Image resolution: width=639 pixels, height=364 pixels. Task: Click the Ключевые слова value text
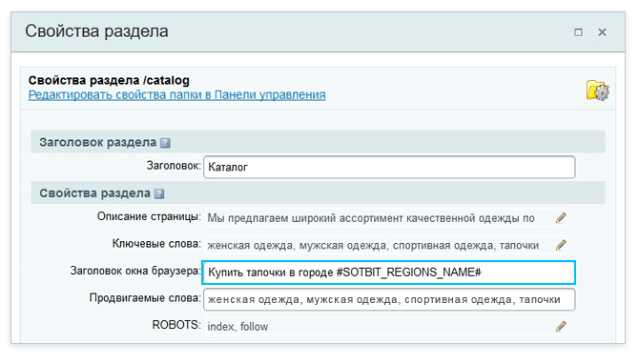coord(373,246)
